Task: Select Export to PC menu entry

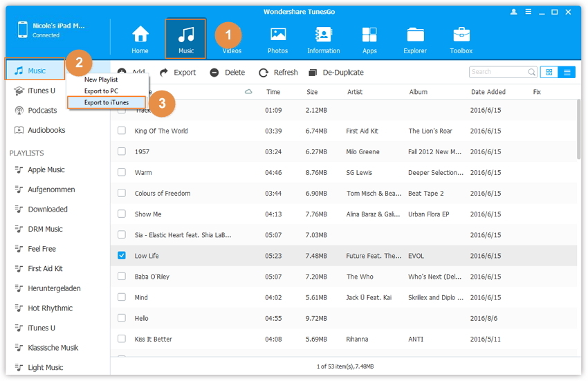Action: point(101,91)
